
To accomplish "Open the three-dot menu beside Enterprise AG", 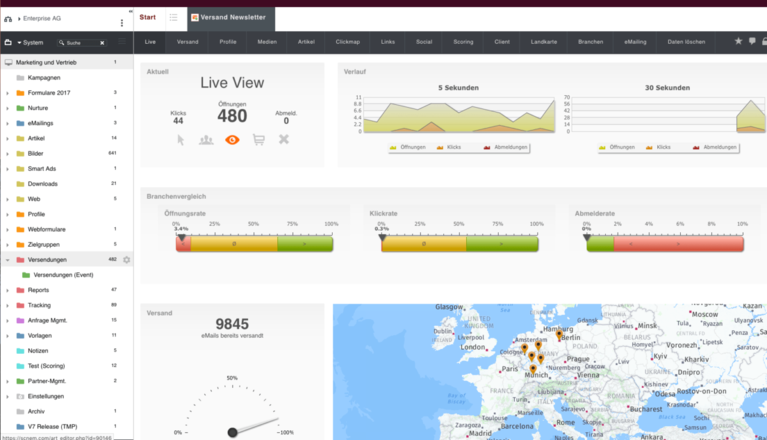I will 122,21.
